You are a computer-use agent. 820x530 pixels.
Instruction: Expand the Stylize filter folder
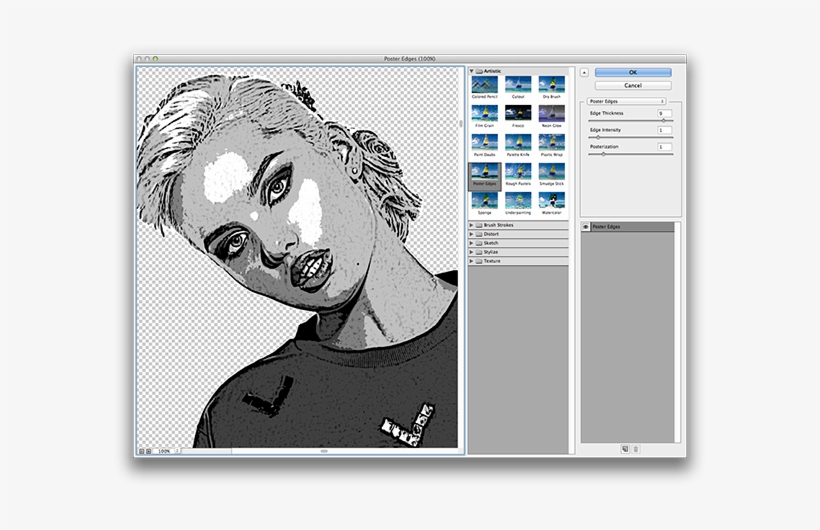(471, 252)
